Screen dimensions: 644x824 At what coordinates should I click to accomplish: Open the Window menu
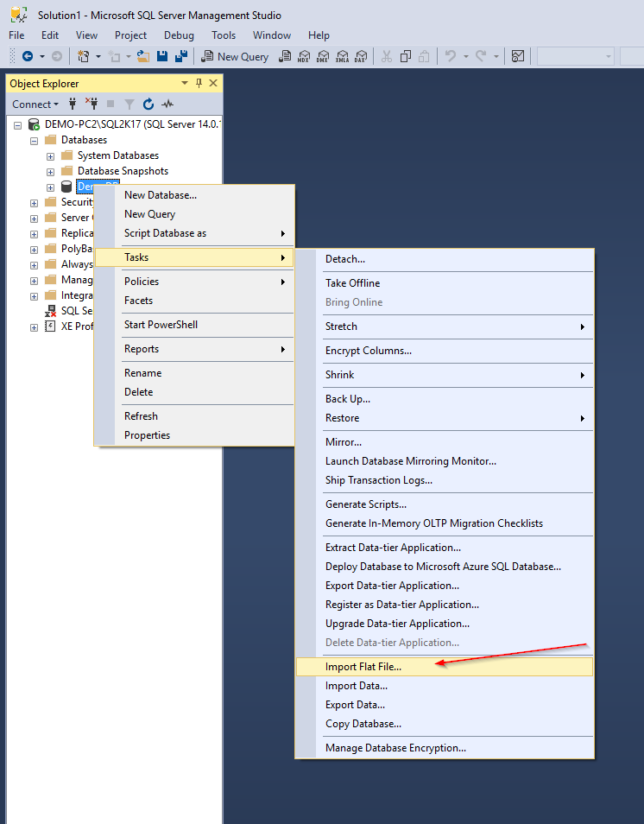(x=272, y=35)
